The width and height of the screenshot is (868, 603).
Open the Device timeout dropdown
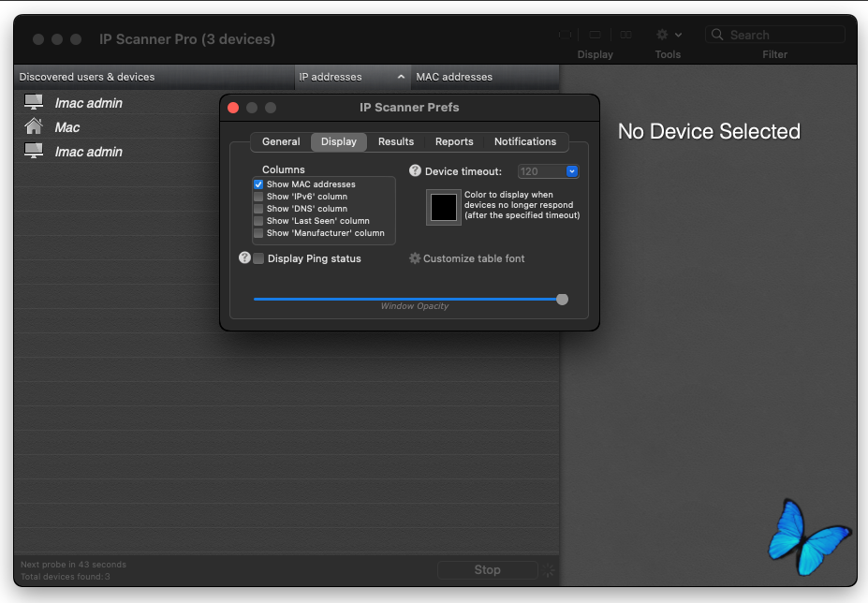tap(572, 171)
